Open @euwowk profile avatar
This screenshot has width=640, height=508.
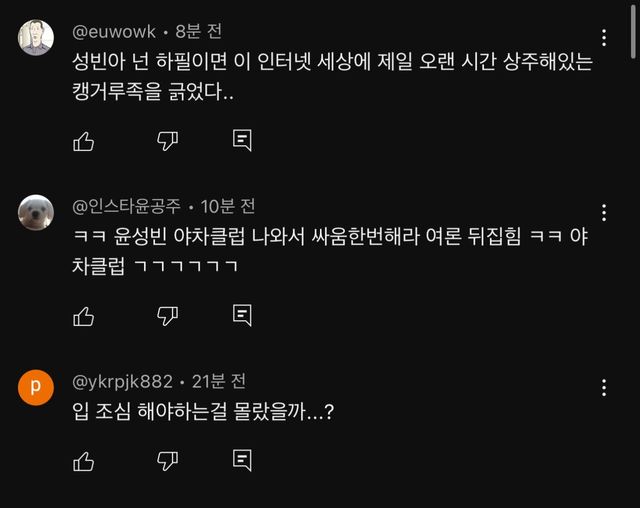click(36, 38)
